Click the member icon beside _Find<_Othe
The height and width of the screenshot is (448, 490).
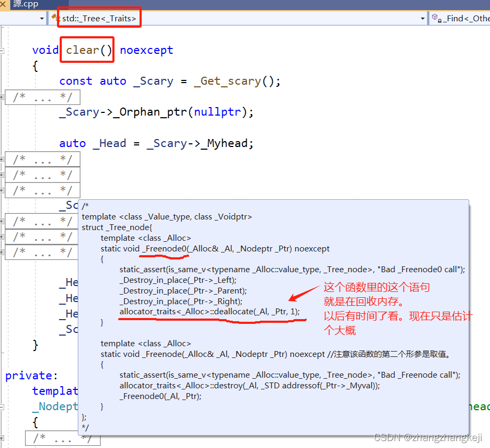pos(436,18)
